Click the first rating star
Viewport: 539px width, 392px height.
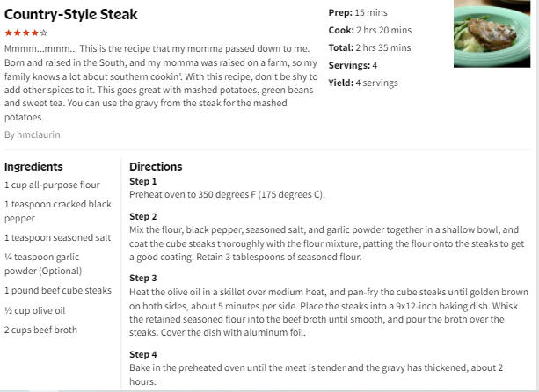click(9, 33)
